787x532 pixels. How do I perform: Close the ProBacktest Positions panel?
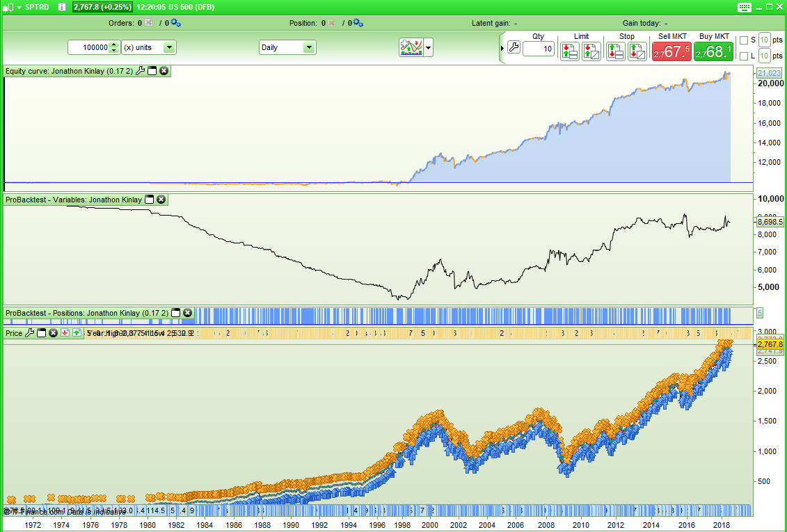point(187,313)
